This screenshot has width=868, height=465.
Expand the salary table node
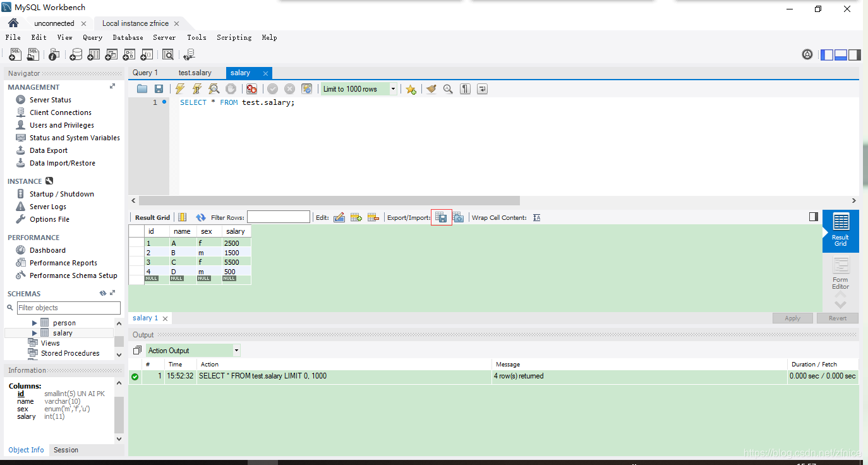point(35,333)
